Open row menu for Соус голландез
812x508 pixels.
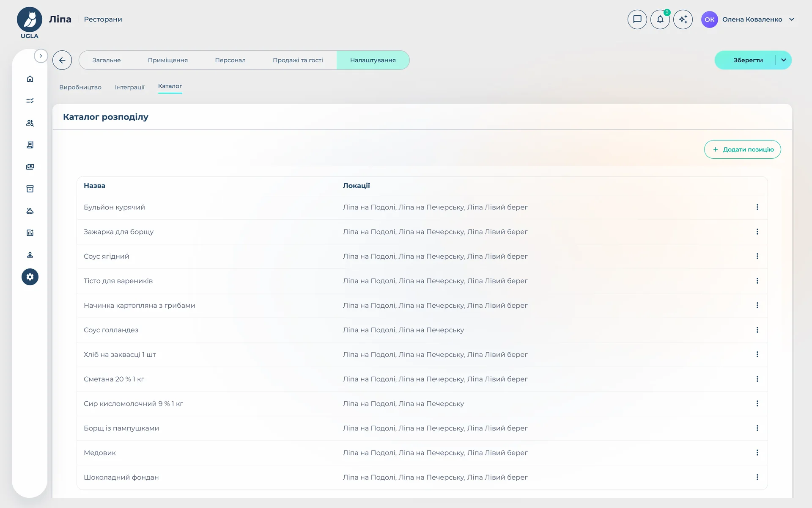click(x=757, y=330)
